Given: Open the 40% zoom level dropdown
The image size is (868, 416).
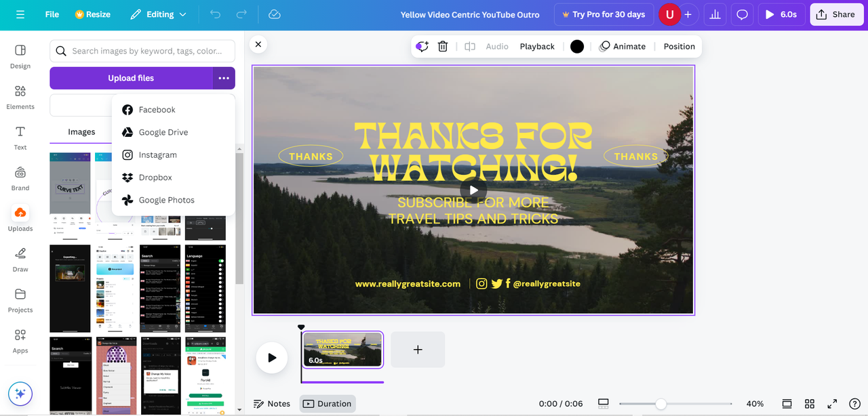Looking at the screenshot, I should (755, 404).
